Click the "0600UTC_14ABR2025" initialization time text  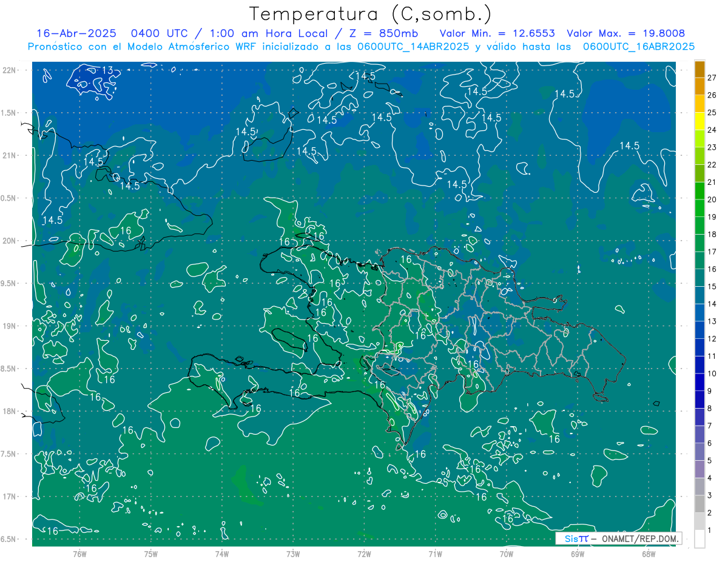click(413, 47)
